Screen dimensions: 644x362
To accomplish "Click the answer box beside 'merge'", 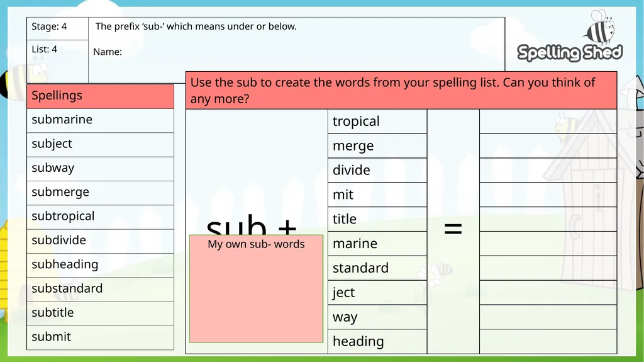I will pyautogui.click(x=548, y=145).
